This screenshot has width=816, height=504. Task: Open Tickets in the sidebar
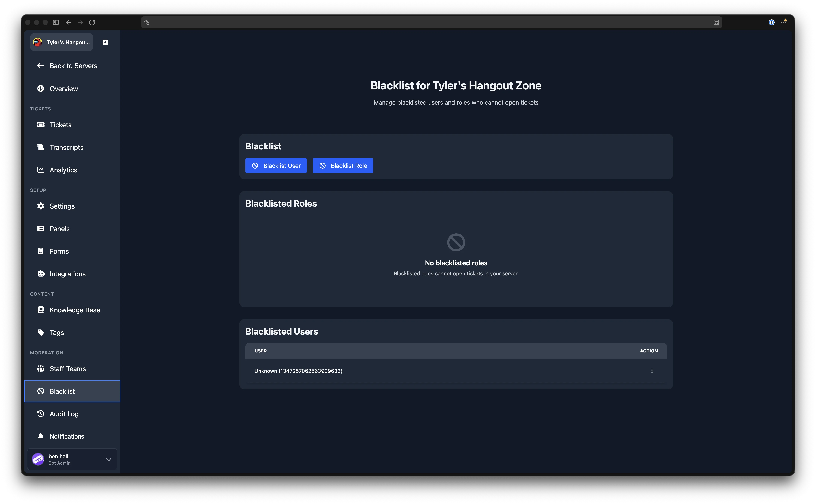point(72,125)
